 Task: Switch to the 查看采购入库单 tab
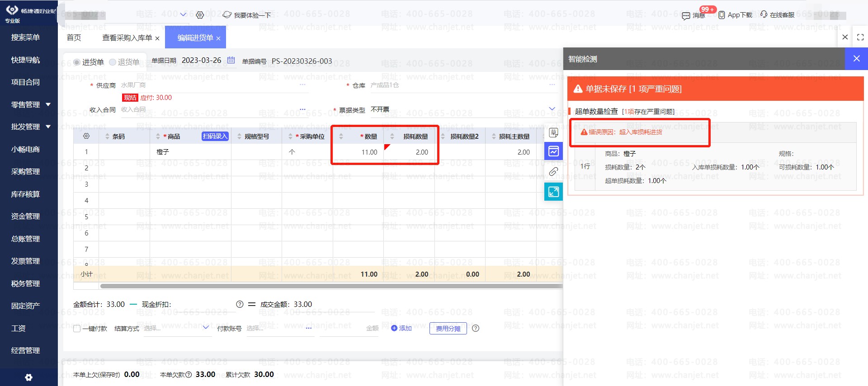(x=127, y=38)
